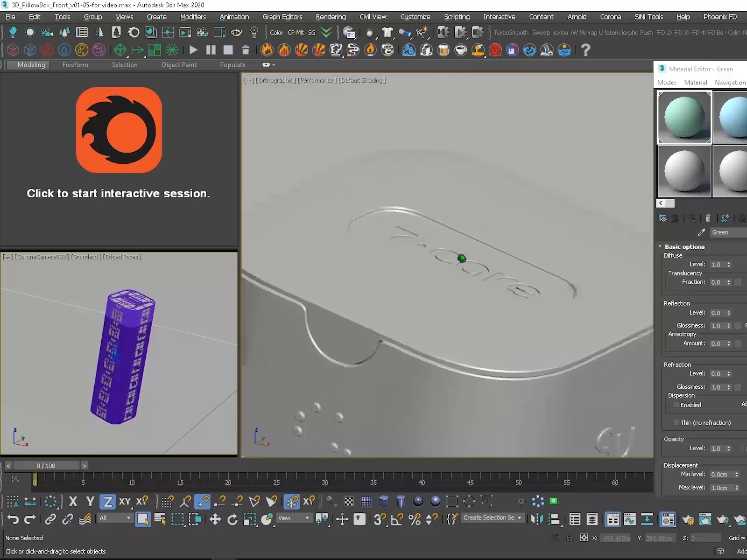Click the play simulation button

pos(193,50)
